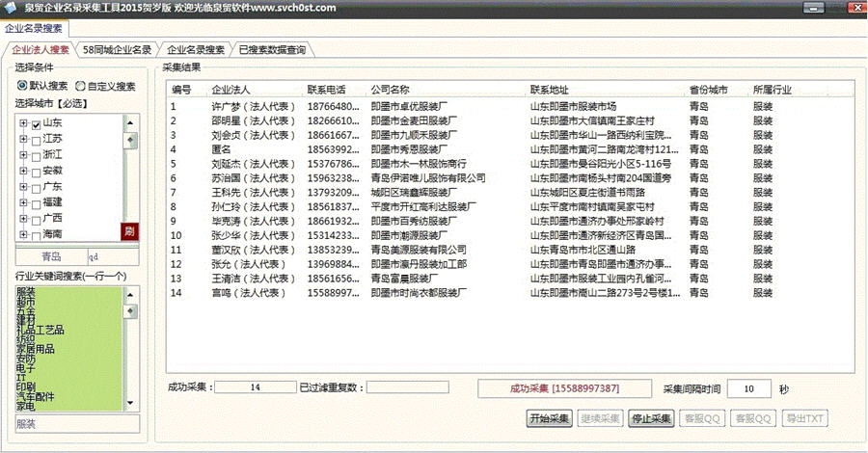The height and width of the screenshot is (453, 868).
Task: Click the 青岛 city field
Action: (51, 256)
